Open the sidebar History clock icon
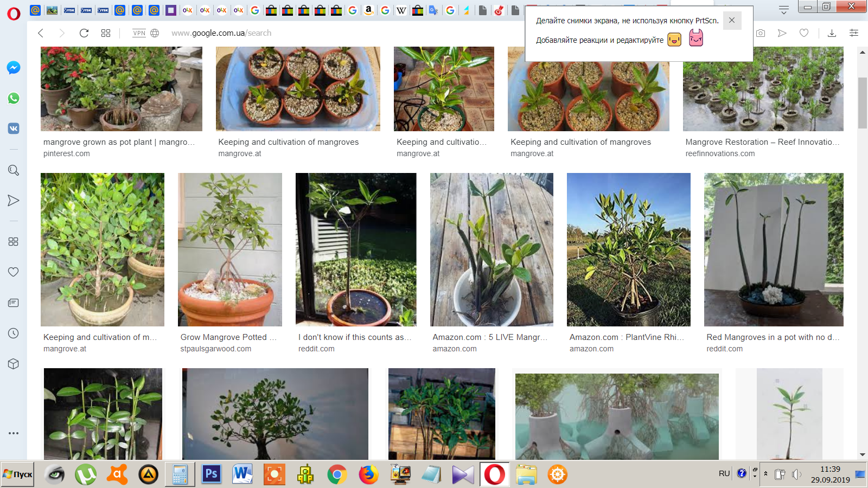Image resolution: width=868 pixels, height=488 pixels. tap(14, 333)
